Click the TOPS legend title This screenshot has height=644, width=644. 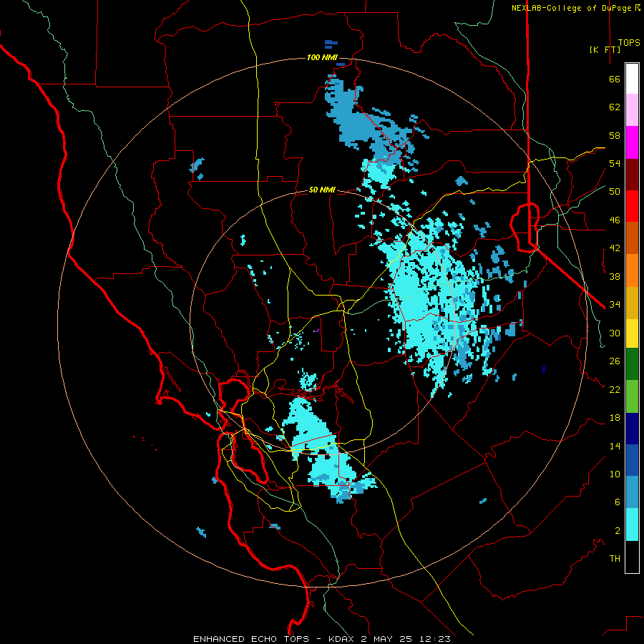(x=629, y=43)
